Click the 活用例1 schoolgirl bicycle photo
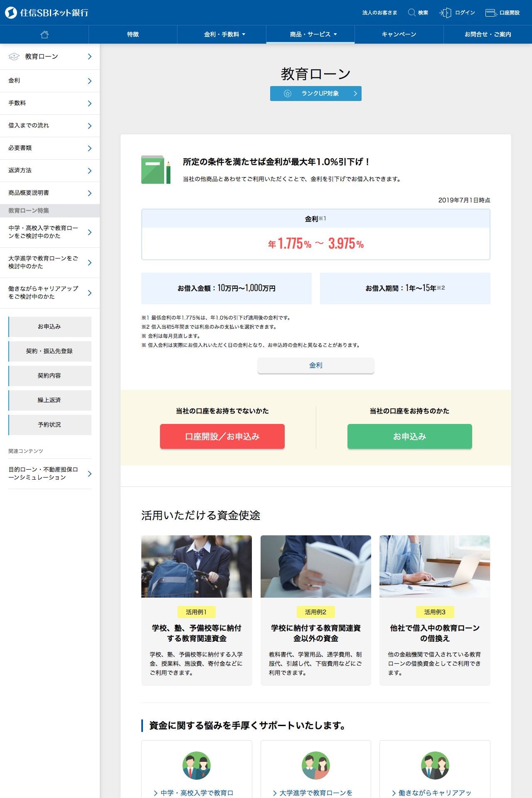This screenshot has width=532, height=798. (x=197, y=566)
